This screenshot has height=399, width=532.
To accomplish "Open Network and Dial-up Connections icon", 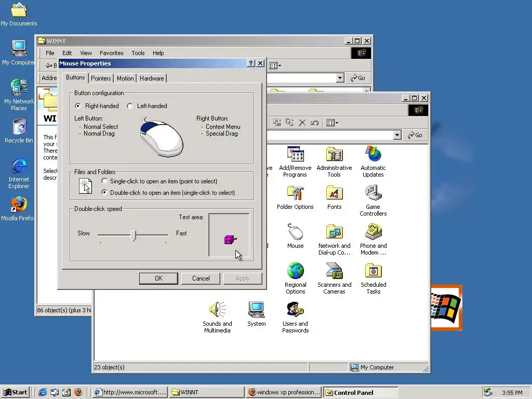I will [x=334, y=232].
